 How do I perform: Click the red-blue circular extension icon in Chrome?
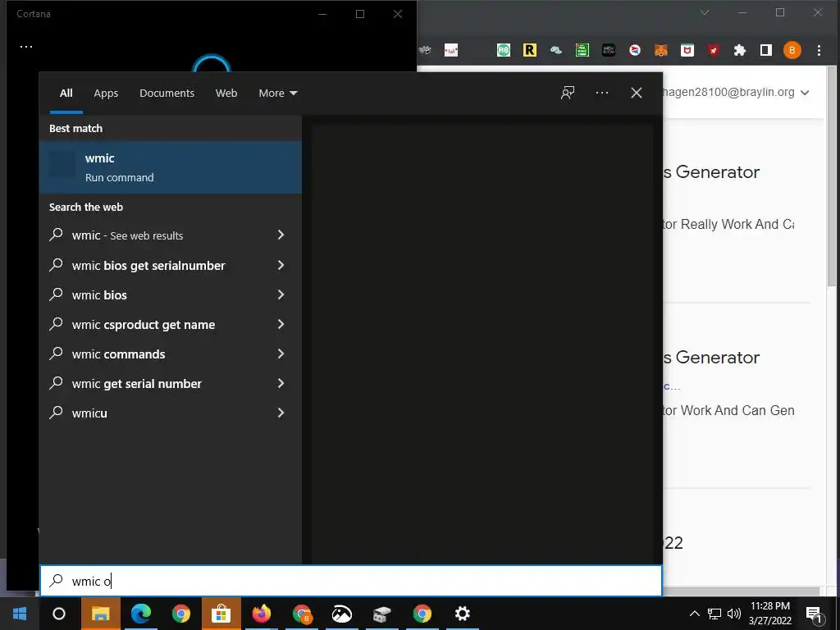pyautogui.click(x=635, y=50)
